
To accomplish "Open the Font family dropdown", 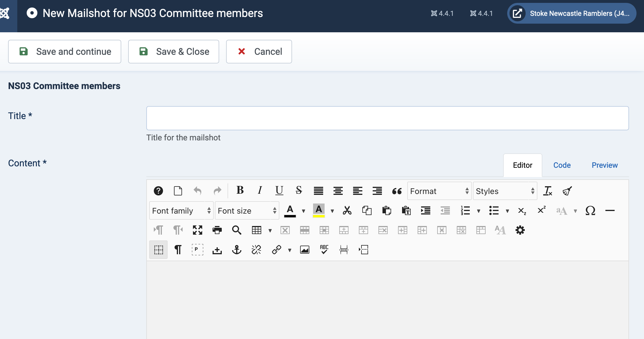I will pos(181,211).
